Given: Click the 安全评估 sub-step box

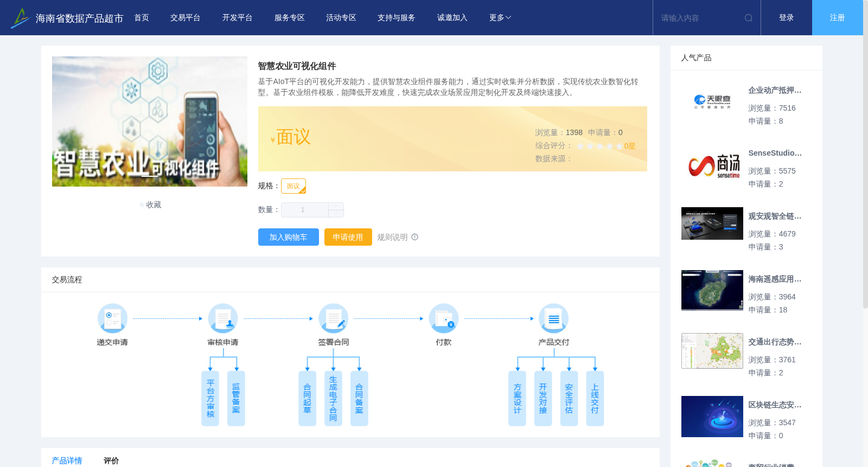Looking at the screenshot, I should tap(569, 399).
